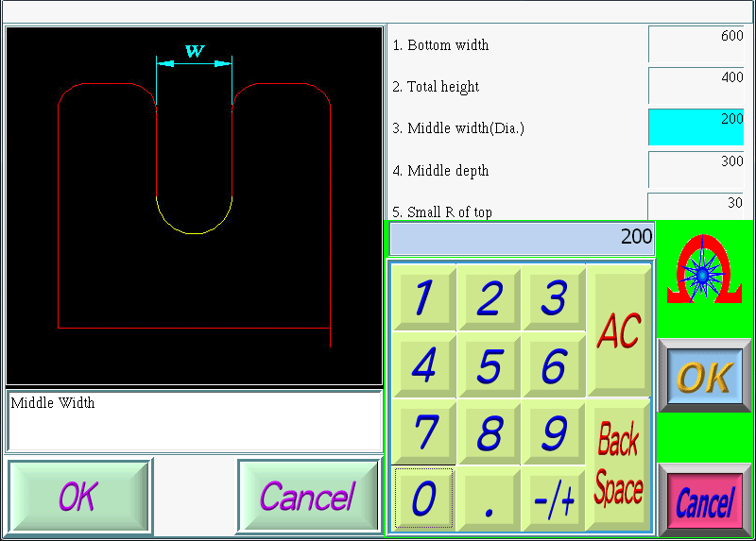Click the green Cancel button below the preview
The width and height of the screenshot is (756, 541).
point(307,497)
